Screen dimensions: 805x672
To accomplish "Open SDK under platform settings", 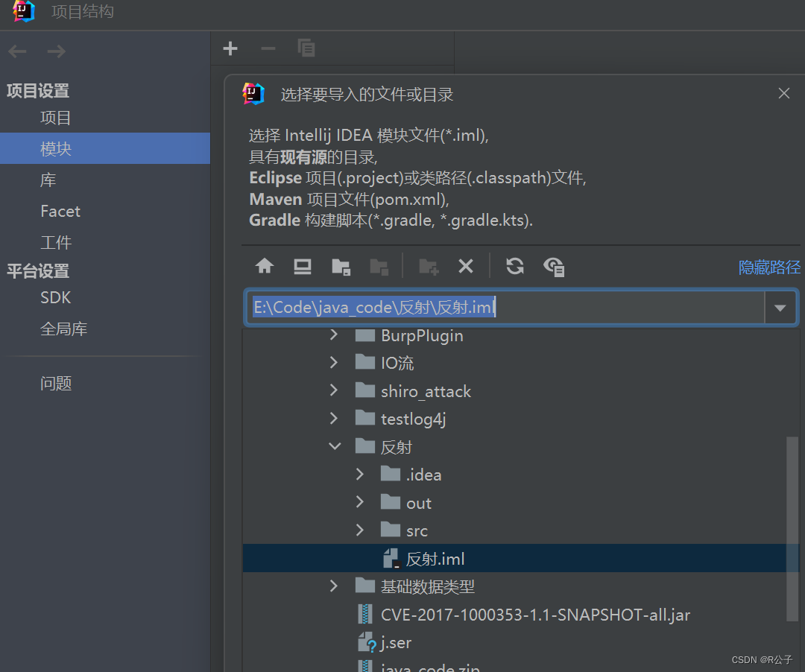I will pos(55,297).
